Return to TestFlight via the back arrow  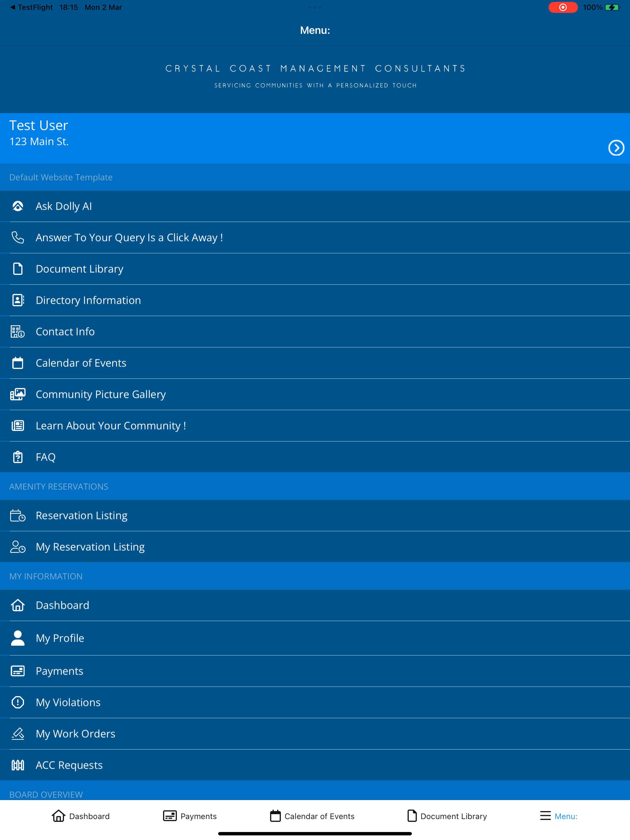pos(31,7)
